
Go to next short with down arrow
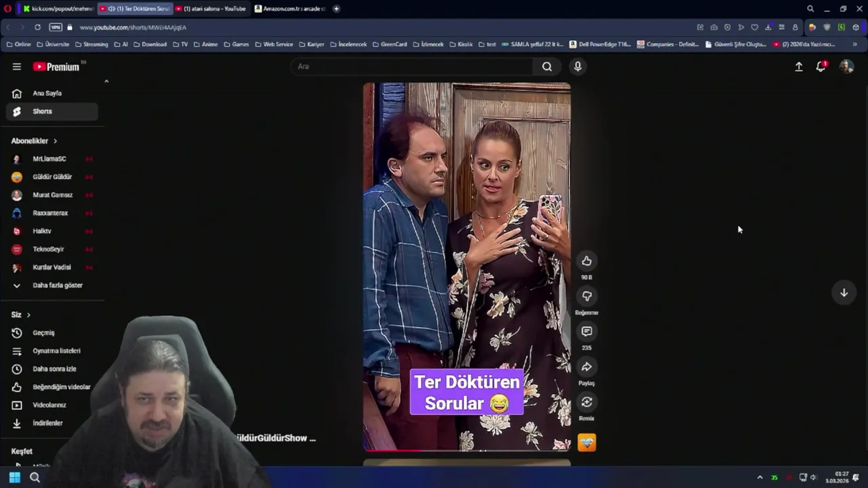(x=844, y=293)
